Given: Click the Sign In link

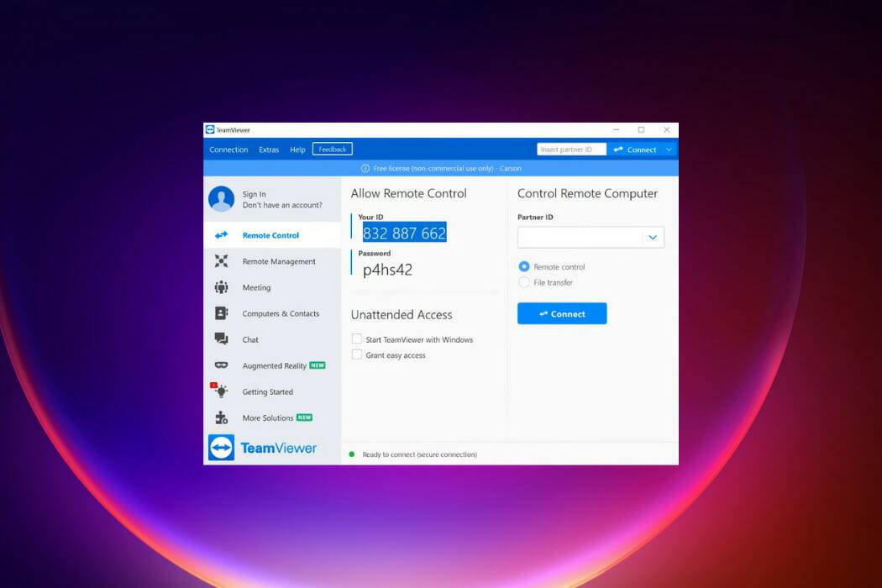Looking at the screenshot, I should coord(255,194).
